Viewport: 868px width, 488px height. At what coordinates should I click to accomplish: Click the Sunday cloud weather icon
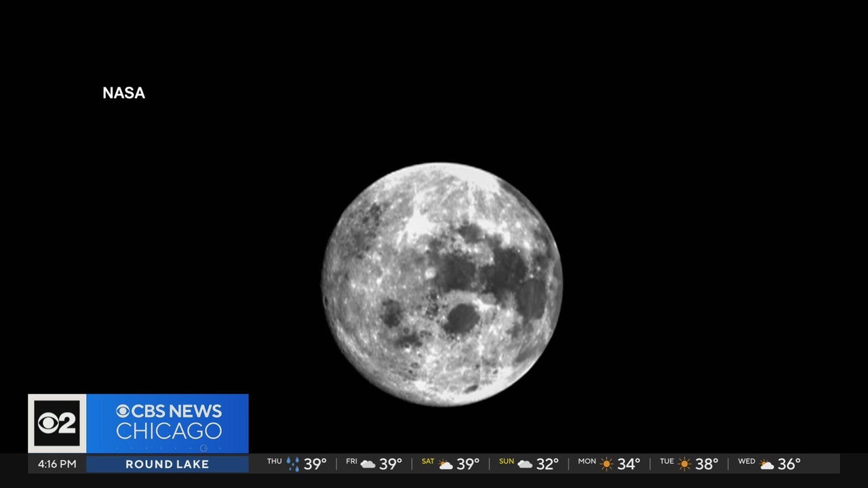point(525,464)
